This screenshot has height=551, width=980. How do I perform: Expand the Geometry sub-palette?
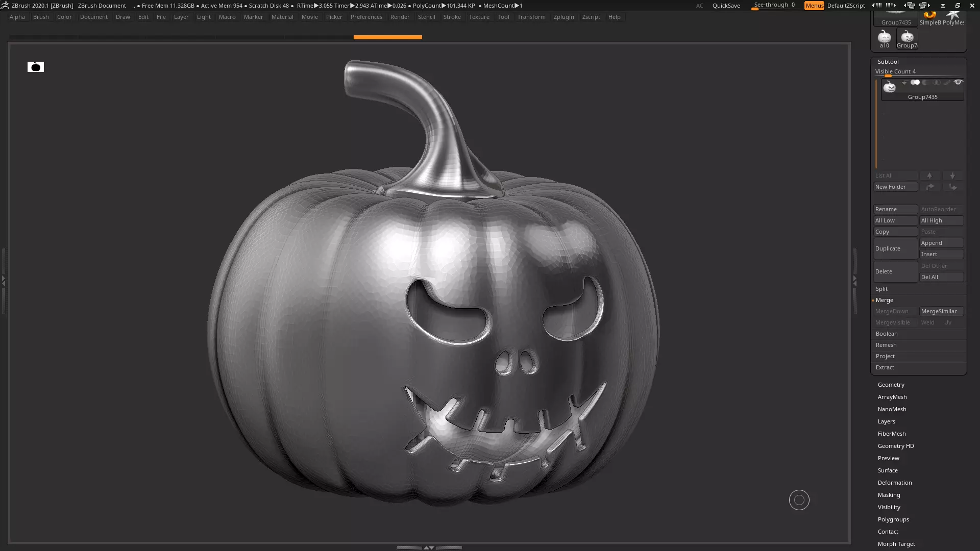point(891,385)
